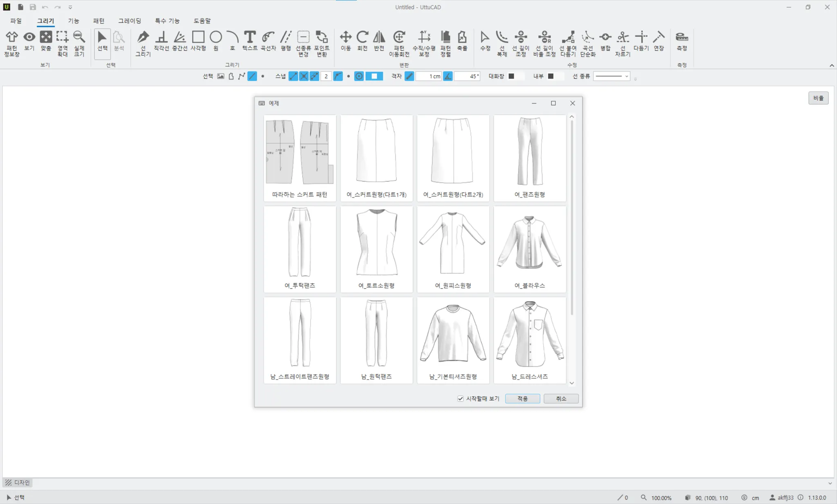Switch to the 패턴 ribbon tab

click(x=98, y=21)
